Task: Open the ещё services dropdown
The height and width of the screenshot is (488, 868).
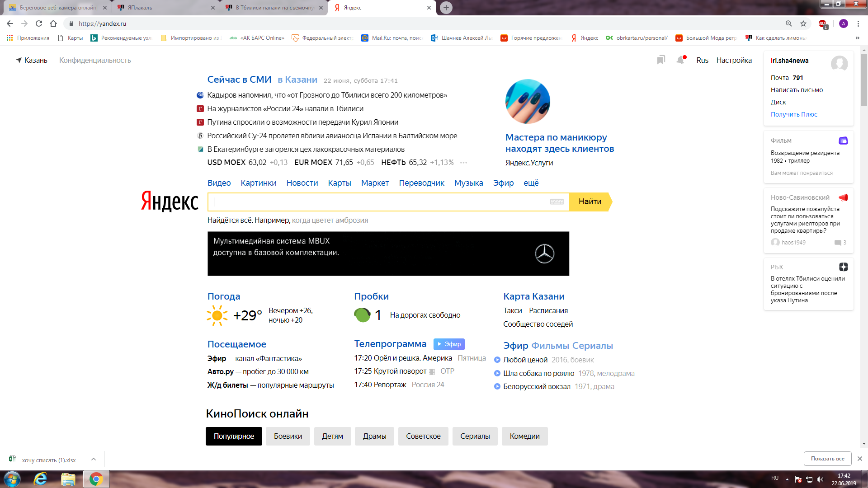Action: click(x=531, y=183)
